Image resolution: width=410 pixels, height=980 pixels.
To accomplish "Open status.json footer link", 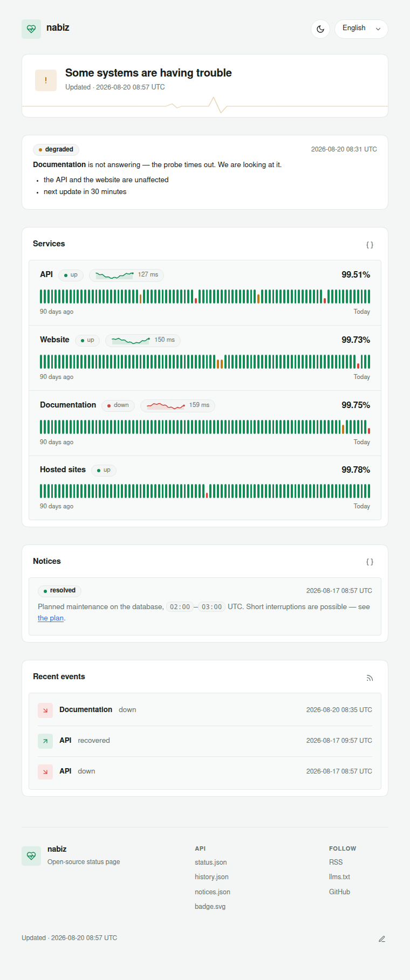I will (211, 862).
